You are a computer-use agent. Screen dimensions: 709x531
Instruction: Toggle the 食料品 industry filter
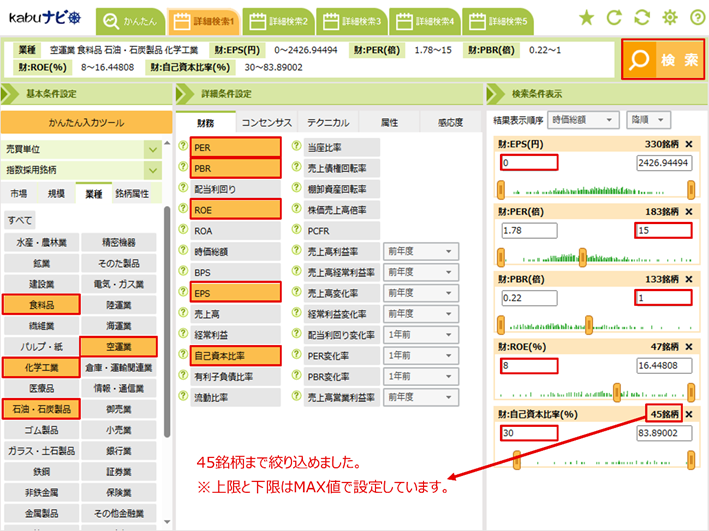tap(41, 304)
